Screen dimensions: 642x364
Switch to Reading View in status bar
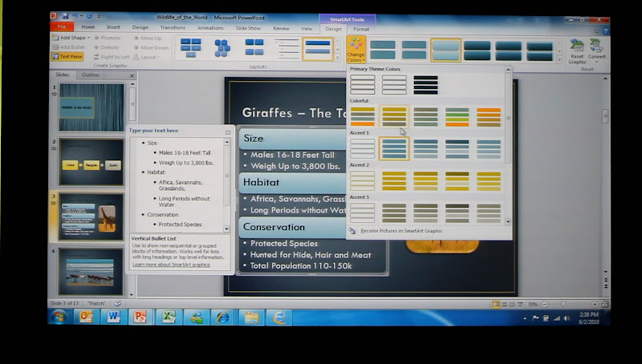512,305
